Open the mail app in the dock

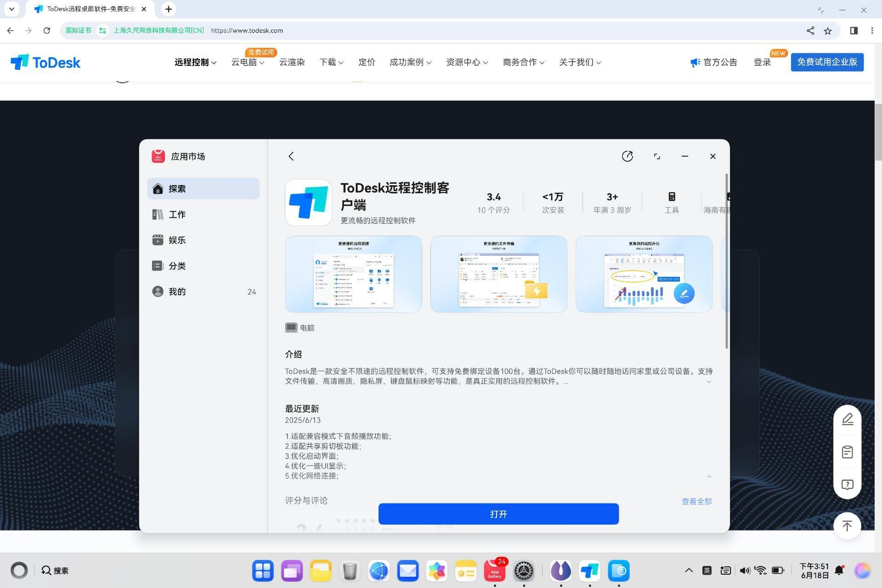(x=408, y=571)
